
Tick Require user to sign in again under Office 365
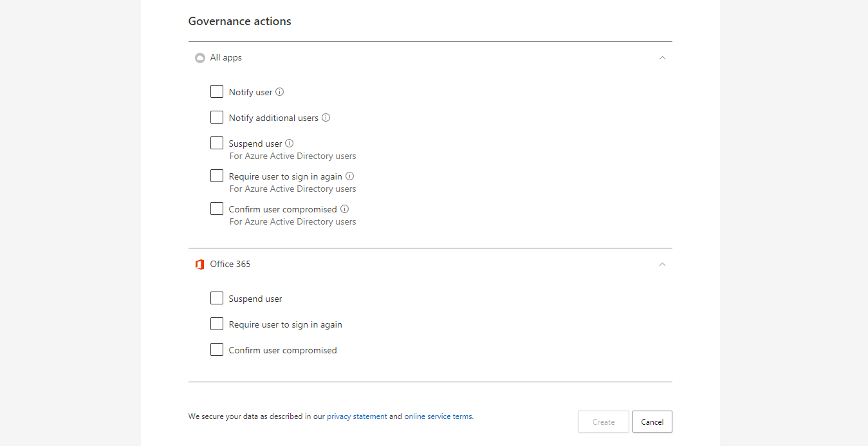(x=217, y=324)
